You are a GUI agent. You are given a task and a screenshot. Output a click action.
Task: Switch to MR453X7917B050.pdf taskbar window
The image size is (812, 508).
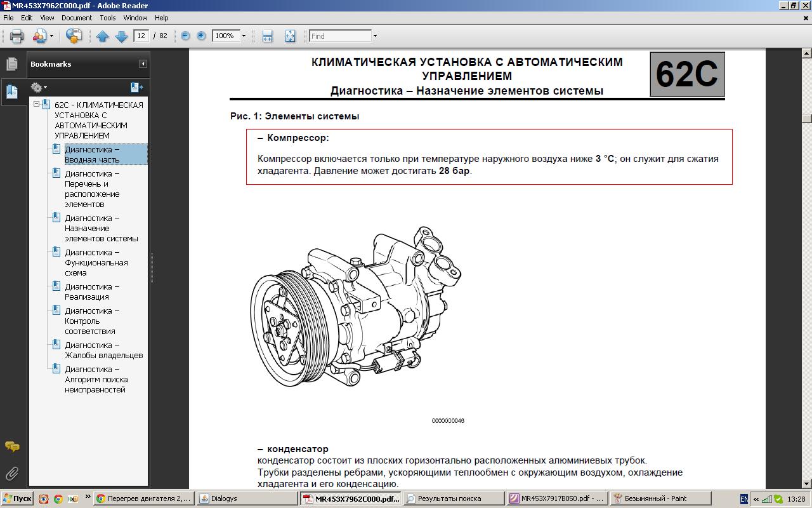556,498
